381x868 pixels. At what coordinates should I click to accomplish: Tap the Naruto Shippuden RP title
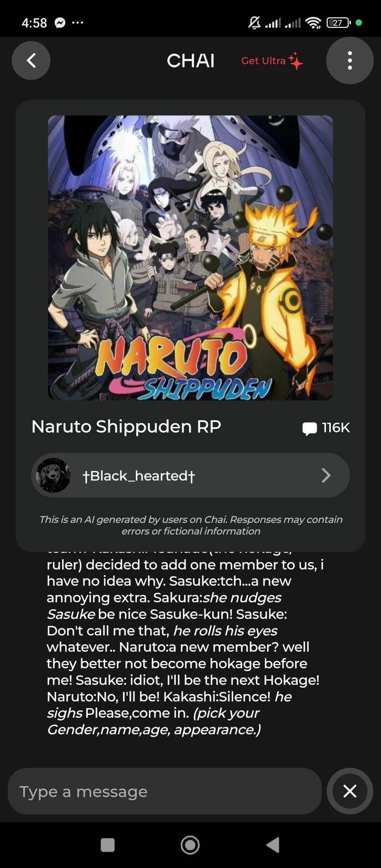(126, 427)
